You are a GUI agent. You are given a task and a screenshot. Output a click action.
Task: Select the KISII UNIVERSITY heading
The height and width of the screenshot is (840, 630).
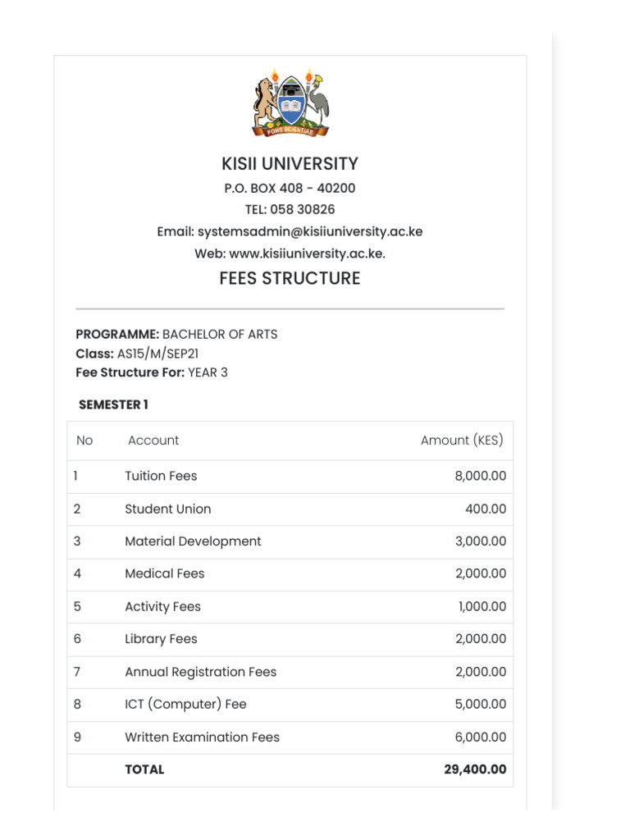290,163
